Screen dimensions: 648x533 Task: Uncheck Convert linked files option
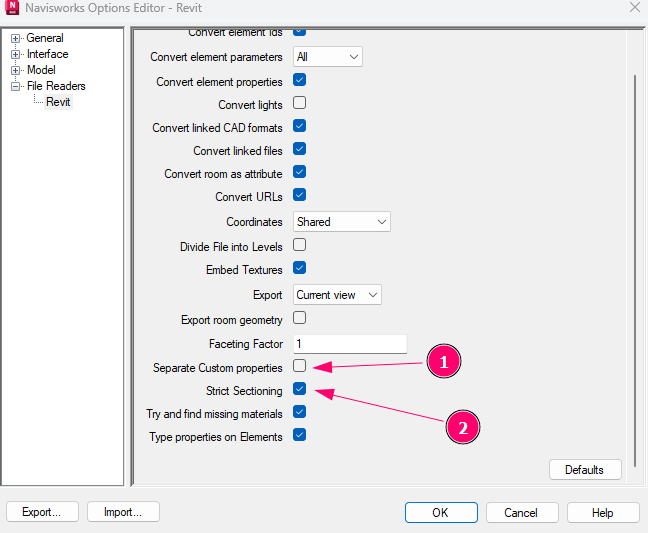pyautogui.click(x=299, y=150)
